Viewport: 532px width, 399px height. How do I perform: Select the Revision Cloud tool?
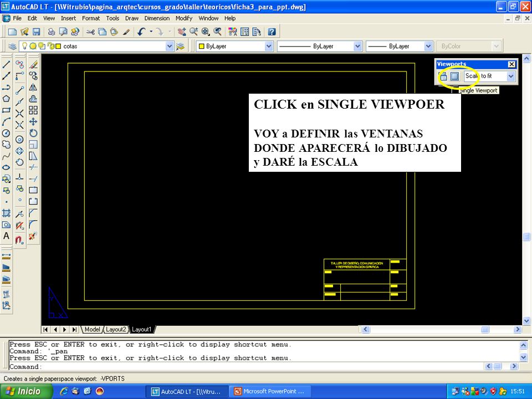click(6, 145)
